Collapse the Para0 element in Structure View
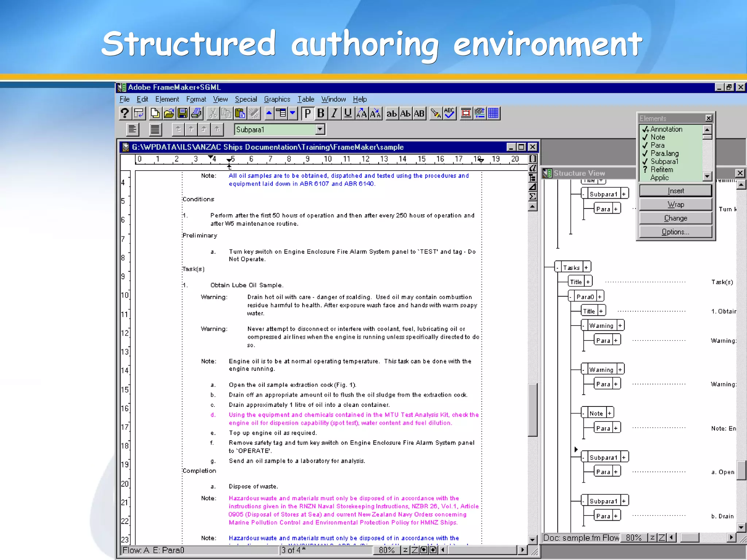 [571, 297]
